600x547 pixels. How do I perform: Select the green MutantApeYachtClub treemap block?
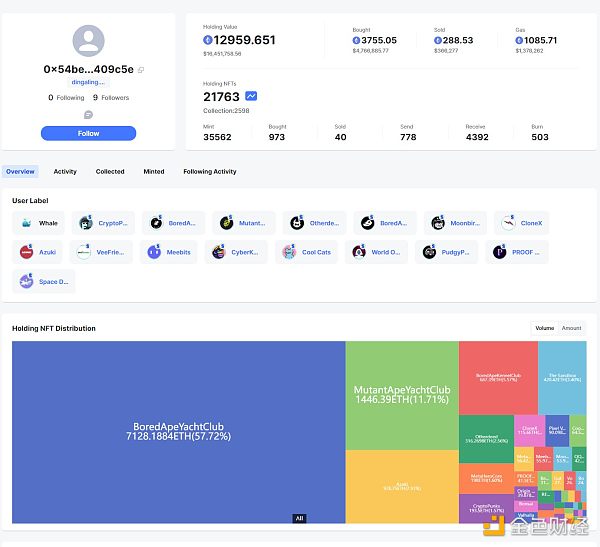pyautogui.click(x=402, y=394)
